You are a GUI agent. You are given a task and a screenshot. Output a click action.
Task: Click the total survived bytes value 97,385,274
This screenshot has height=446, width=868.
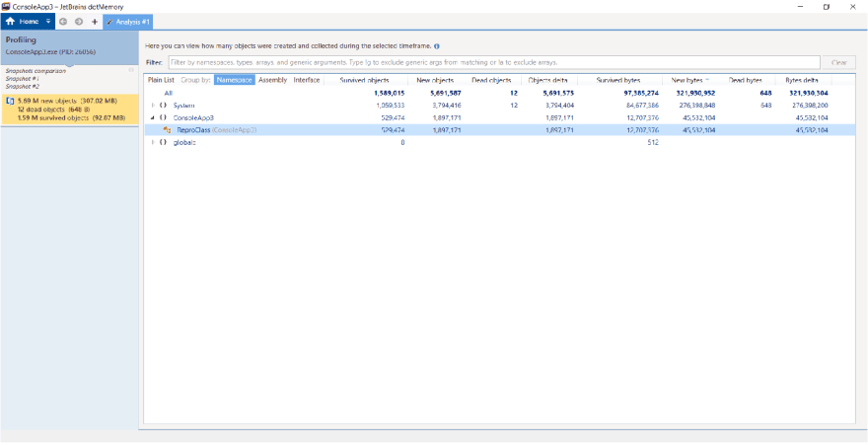(x=639, y=93)
